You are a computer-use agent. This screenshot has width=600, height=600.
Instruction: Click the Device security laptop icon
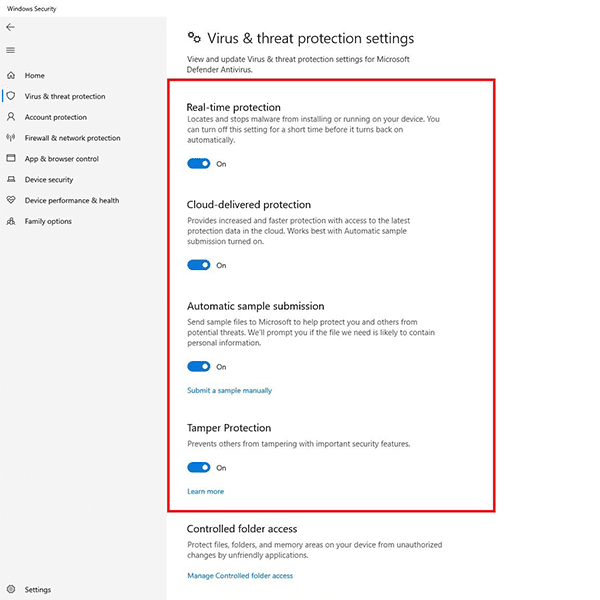11,179
